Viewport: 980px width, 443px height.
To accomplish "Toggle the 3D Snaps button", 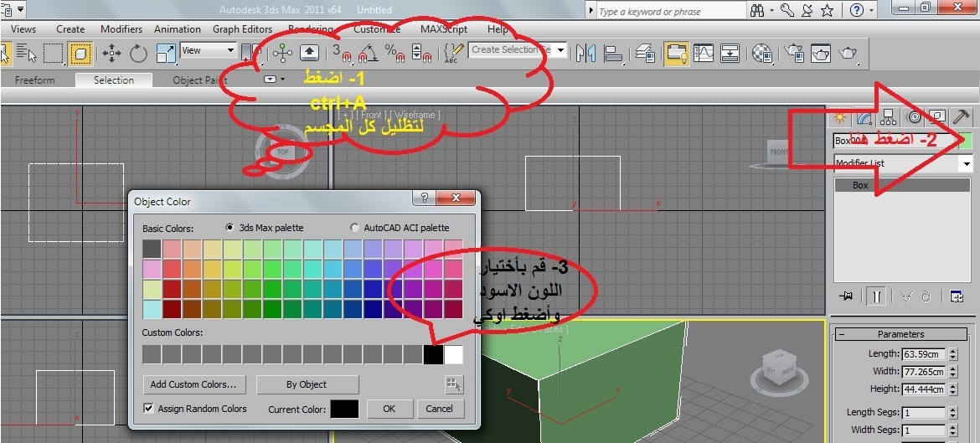I will point(341,53).
